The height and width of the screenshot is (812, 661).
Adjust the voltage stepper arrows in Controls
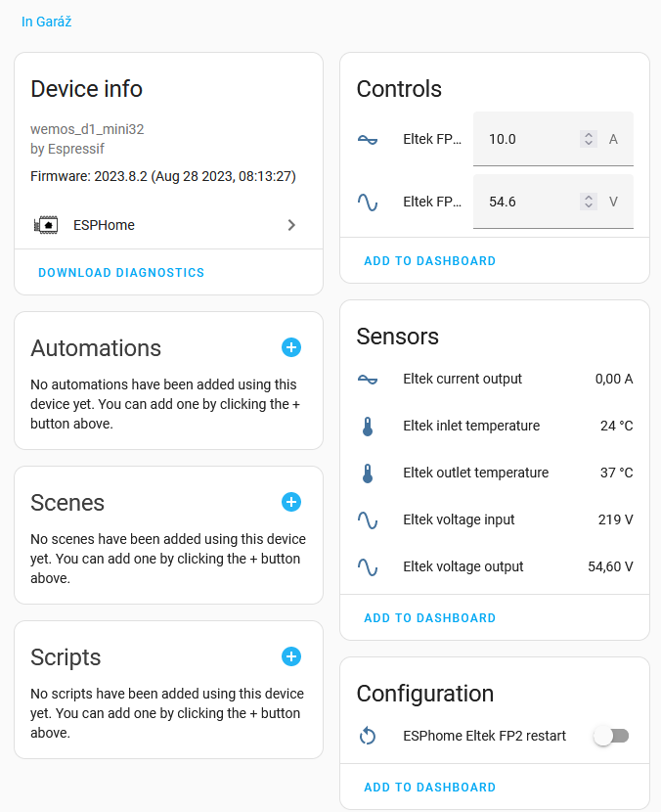point(589,202)
